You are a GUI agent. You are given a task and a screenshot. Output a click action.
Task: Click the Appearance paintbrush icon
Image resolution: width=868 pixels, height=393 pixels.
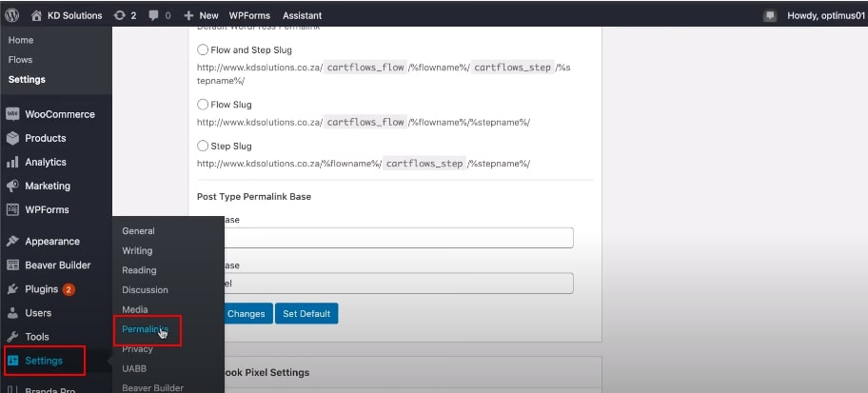(12, 242)
